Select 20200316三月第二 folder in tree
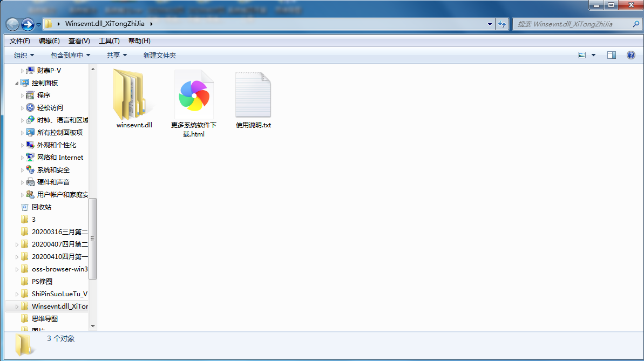644x361 pixels. point(59,231)
